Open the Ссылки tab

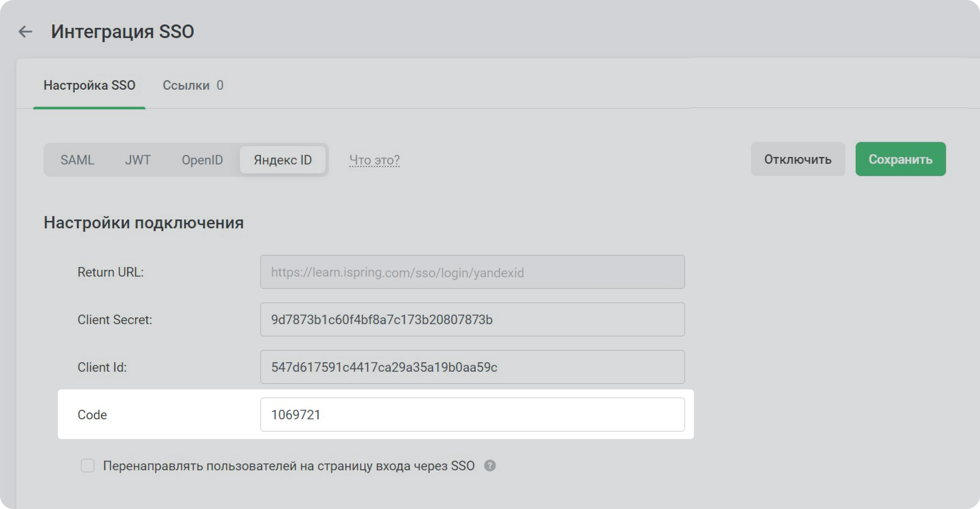[x=193, y=85]
